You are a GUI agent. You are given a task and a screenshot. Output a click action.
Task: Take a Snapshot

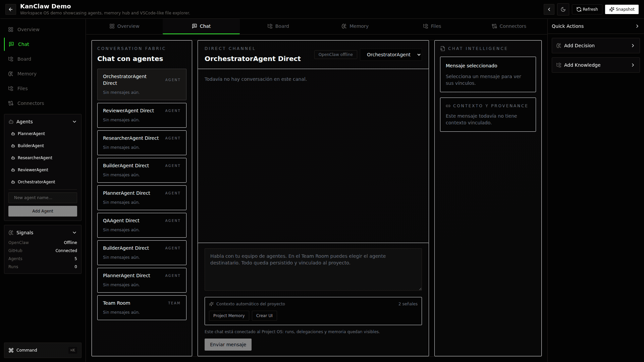[x=622, y=9]
